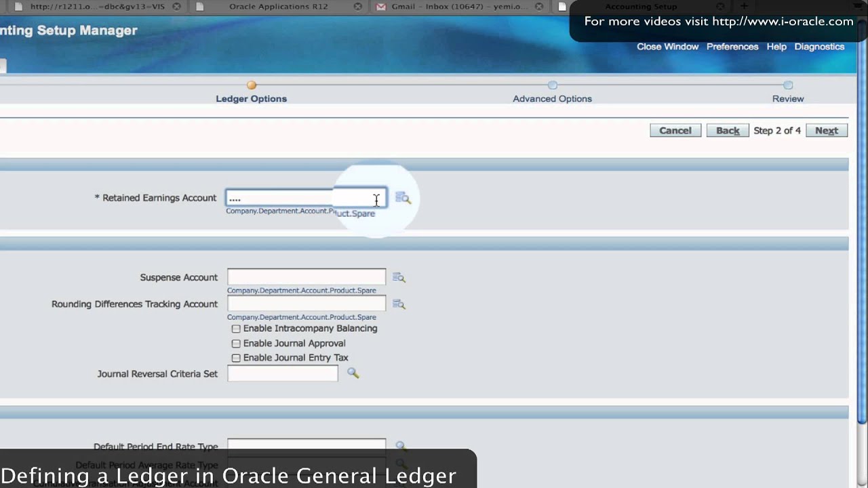Go Back to previous step
Image resolution: width=868 pixels, height=488 pixels.
coord(728,130)
